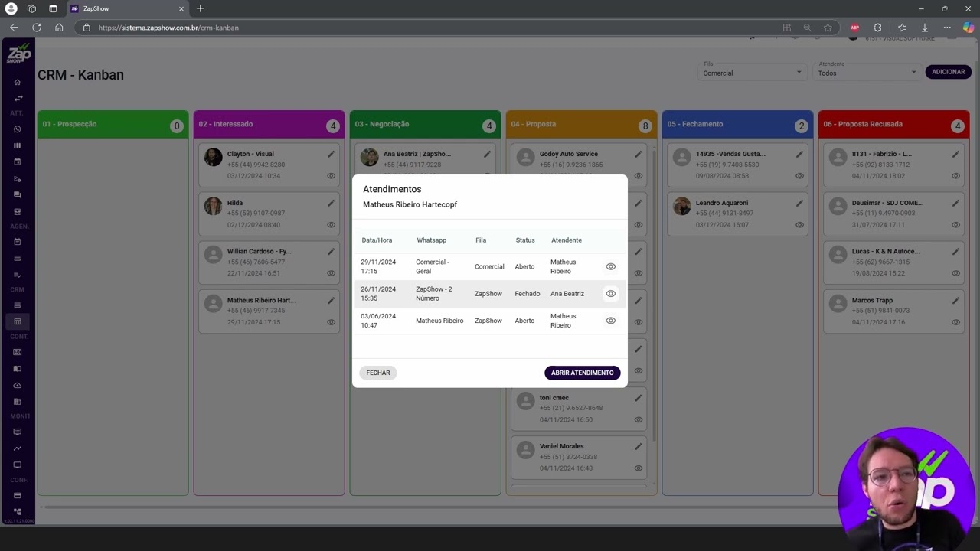
Task: Click the 14935 -Vendas Gusta... card name
Action: (730, 154)
